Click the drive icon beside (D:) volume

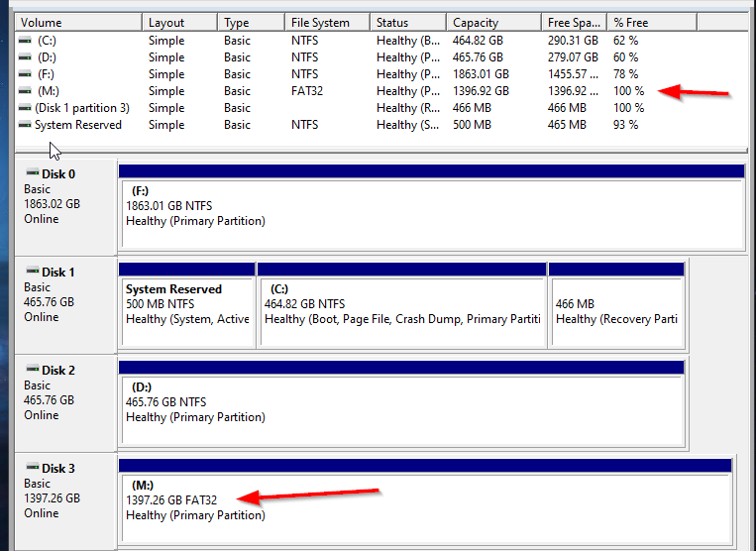[x=25, y=57]
